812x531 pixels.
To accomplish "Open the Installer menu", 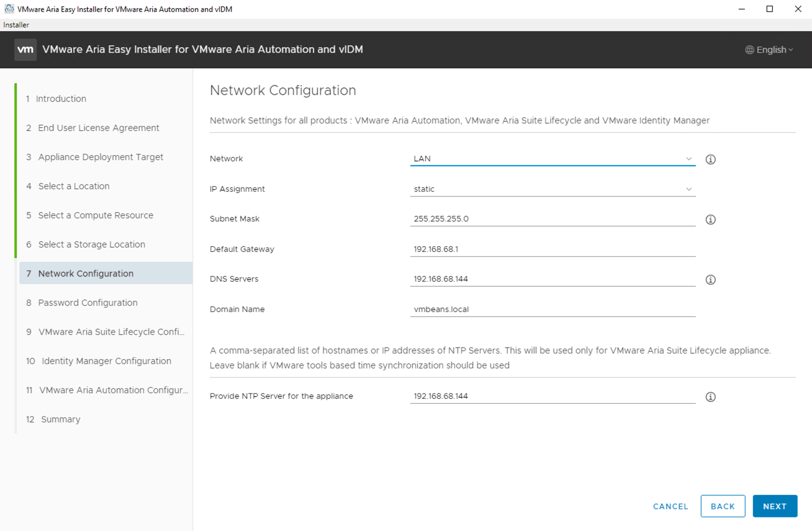I will pos(16,25).
